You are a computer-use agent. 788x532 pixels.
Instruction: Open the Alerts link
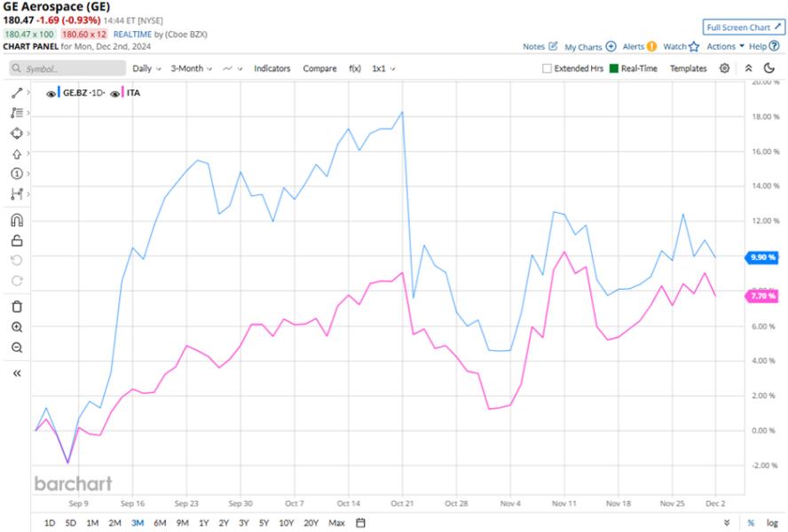click(x=634, y=46)
